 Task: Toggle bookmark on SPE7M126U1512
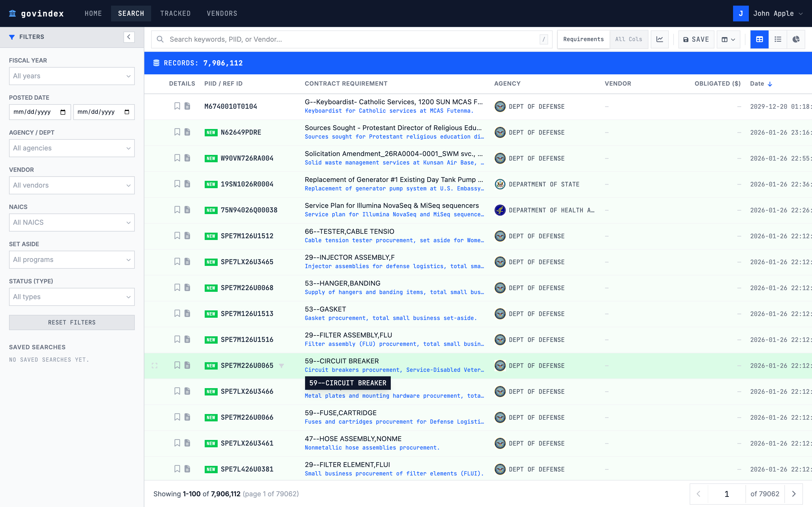pos(178,236)
